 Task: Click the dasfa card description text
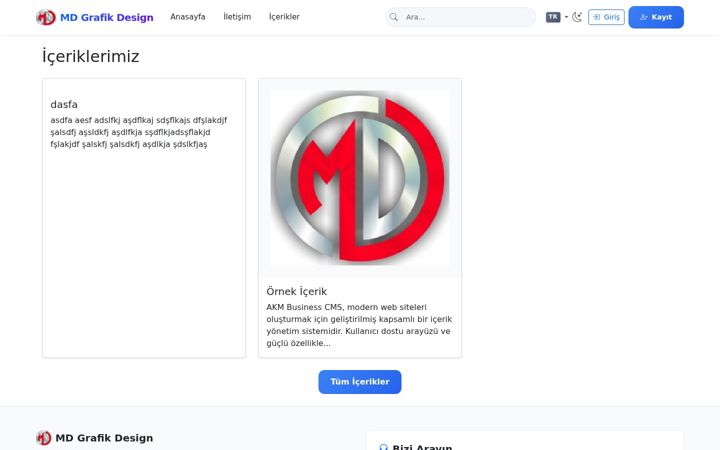pos(139,132)
